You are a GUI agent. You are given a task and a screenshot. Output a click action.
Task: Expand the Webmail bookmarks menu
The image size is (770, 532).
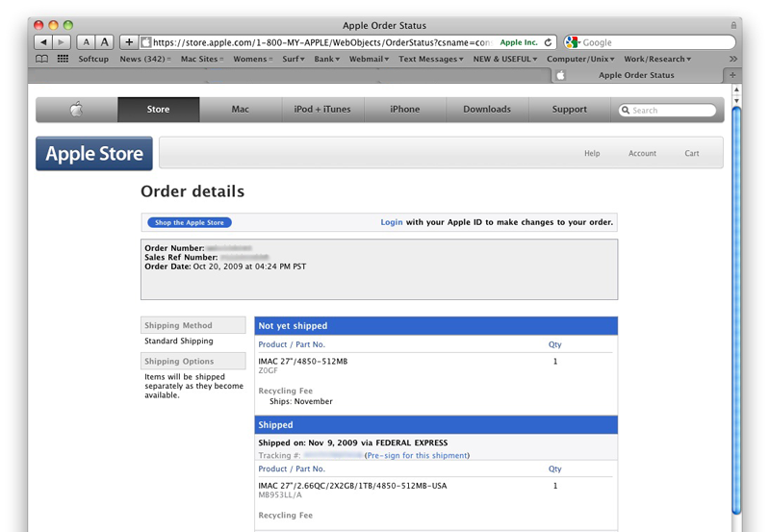tap(369, 59)
